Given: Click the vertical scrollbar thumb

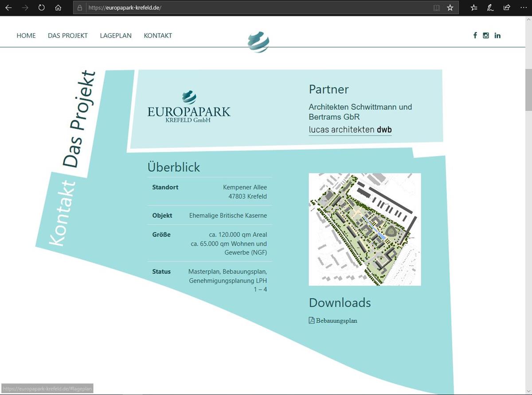Looking at the screenshot, I should [528, 90].
